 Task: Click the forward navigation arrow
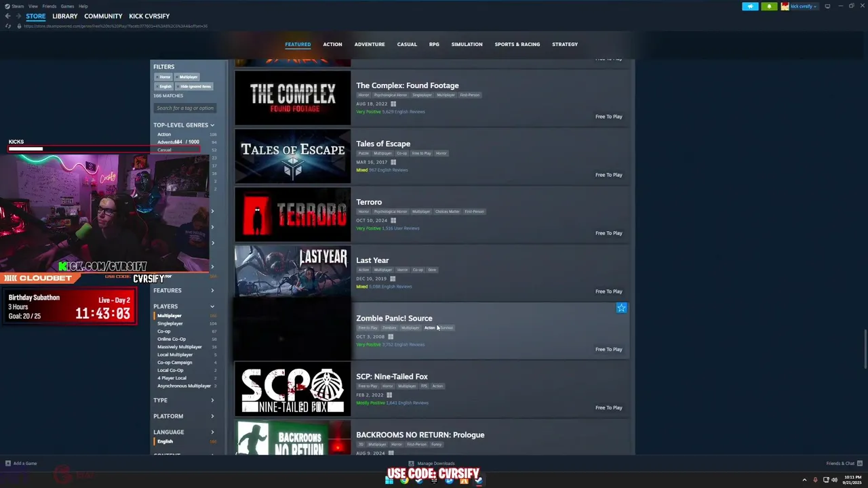pyautogui.click(x=18, y=16)
